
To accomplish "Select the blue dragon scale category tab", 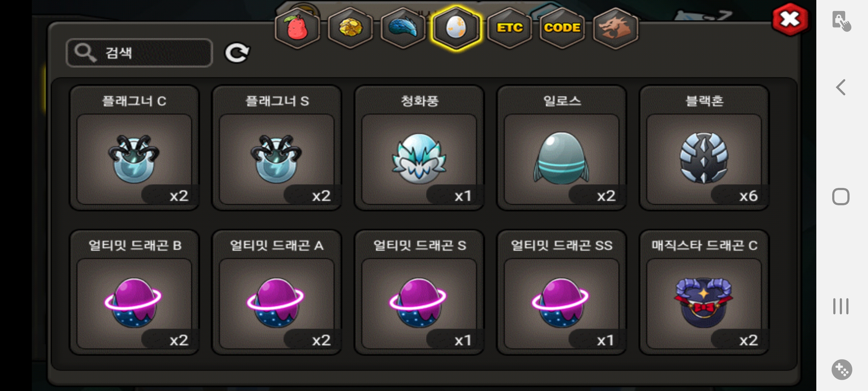I will [403, 28].
